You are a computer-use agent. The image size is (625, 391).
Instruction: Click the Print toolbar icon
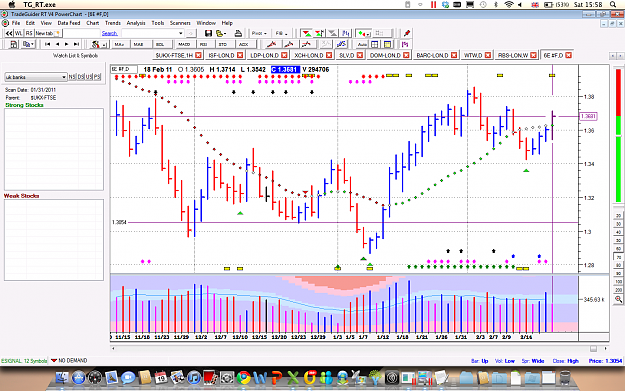(x=238, y=33)
